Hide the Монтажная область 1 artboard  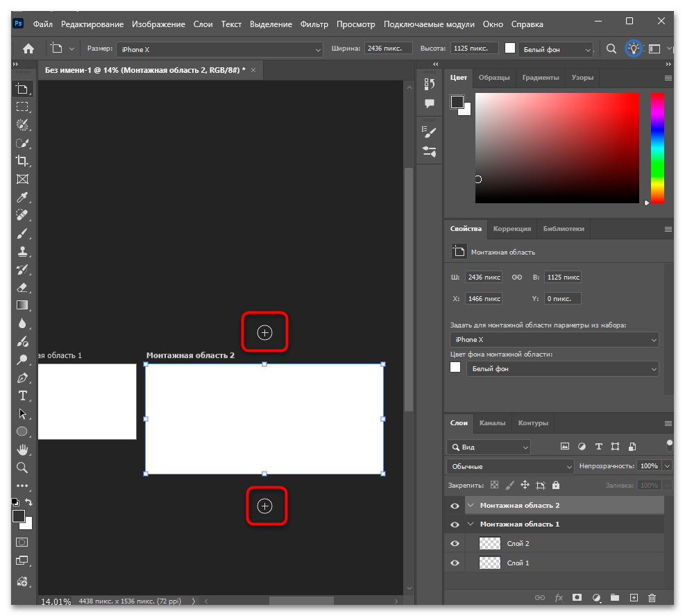pyautogui.click(x=455, y=524)
